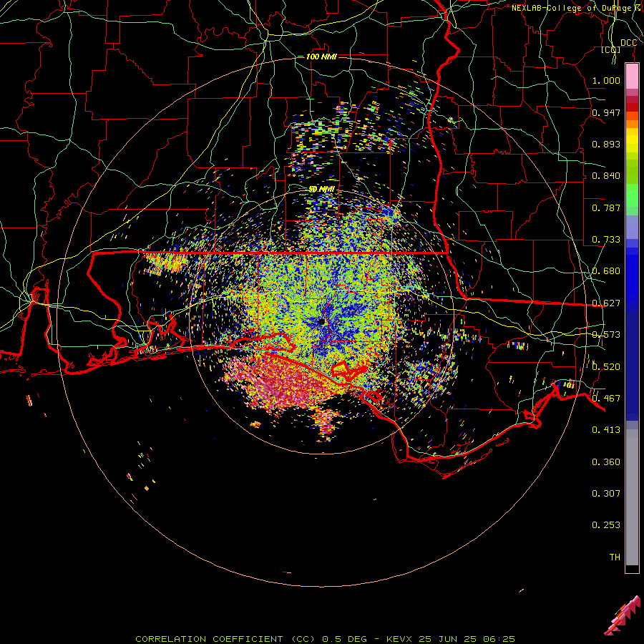Click the DCC product label
This screenshot has height=644, width=644.
pos(628,43)
